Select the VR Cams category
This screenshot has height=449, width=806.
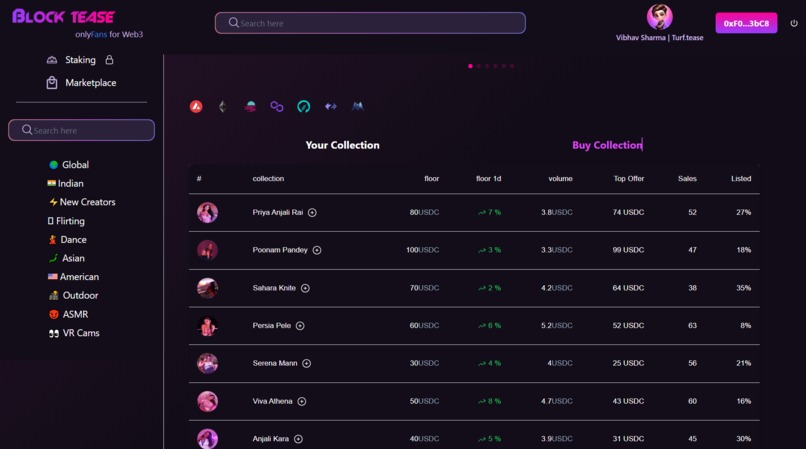(74, 333)
